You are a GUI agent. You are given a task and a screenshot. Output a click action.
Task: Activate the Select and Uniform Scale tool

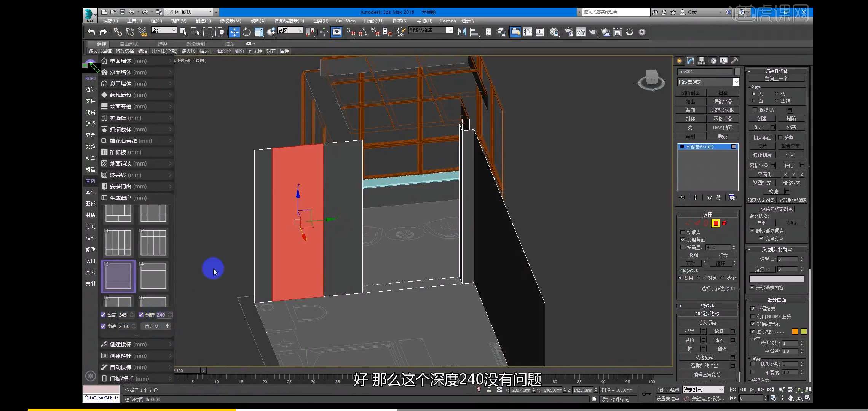pyautogui.click(x=259, y=32)
